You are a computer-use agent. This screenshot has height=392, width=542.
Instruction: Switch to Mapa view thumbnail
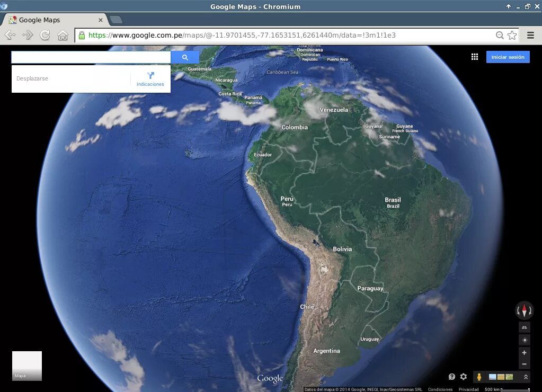point(27,366)
